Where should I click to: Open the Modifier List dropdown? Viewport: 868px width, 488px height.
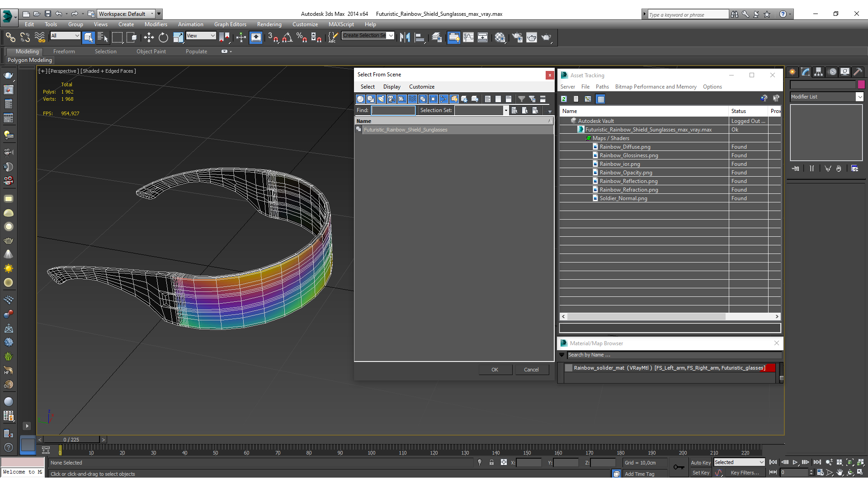(x=826, y=97)
